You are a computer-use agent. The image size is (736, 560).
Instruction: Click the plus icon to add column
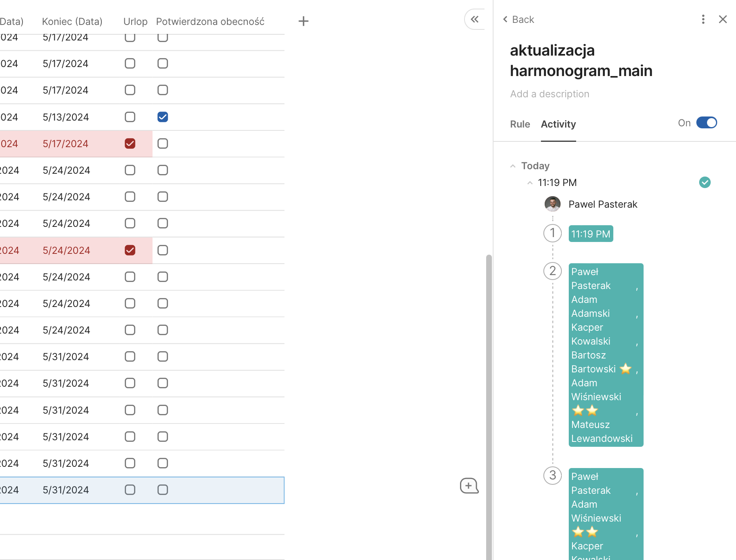click(x=303, y=21)
